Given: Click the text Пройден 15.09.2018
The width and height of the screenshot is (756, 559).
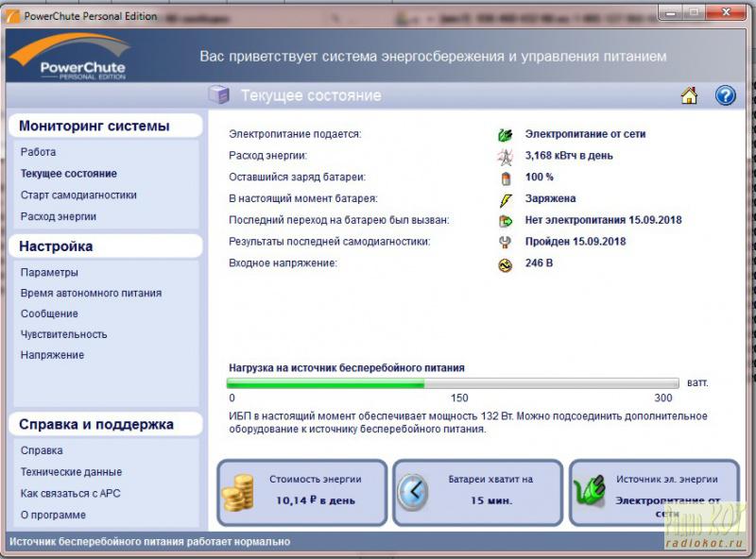Looking at the screenshot, I should pos(576,242).
